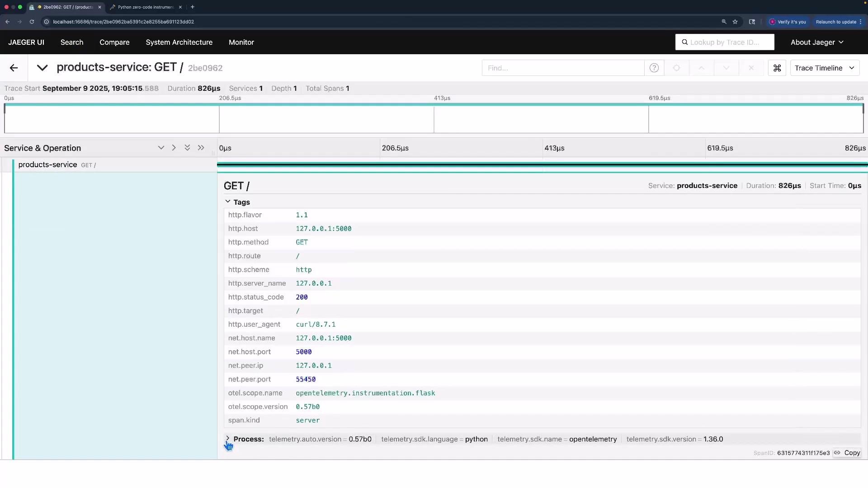Select net.host.port value 5000
The width and height of the screenshot is (868, 488).
tap(303, 352)
